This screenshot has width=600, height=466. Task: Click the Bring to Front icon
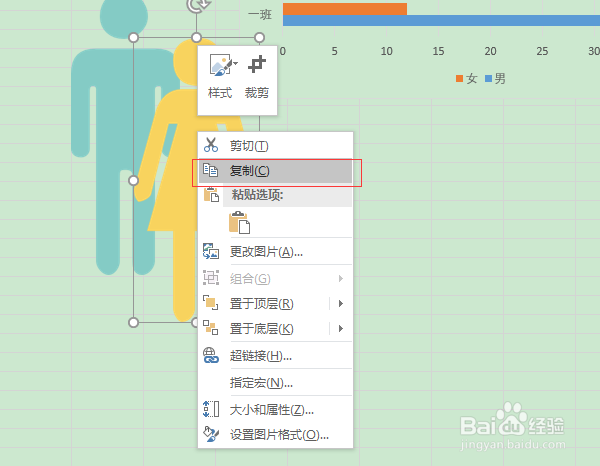click(x=210, y=303)
